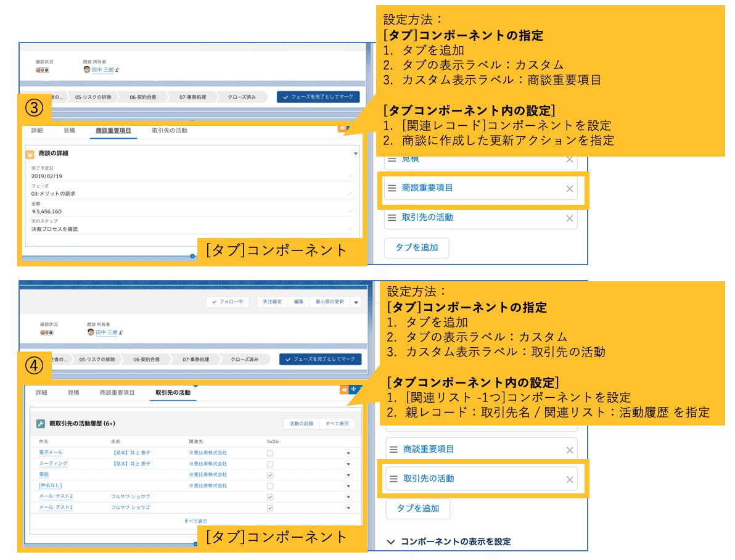This screenshot has width=735, height=560.
Task: Click the crown icon beside 商談の詳細
Action: click(x=30, y=154)
